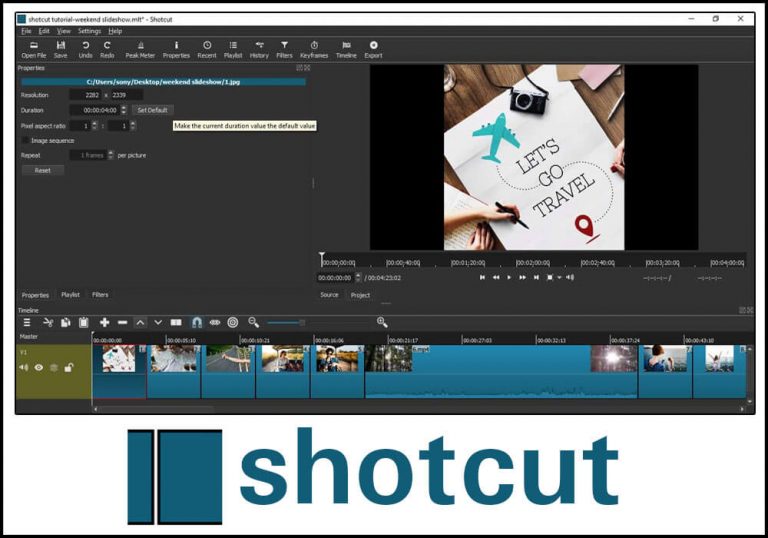The width and height of the screenshot is (768, 538).
Task: Toggle ripple all tracks target icon
Action: pyautogui.click(x=233, y=322)
